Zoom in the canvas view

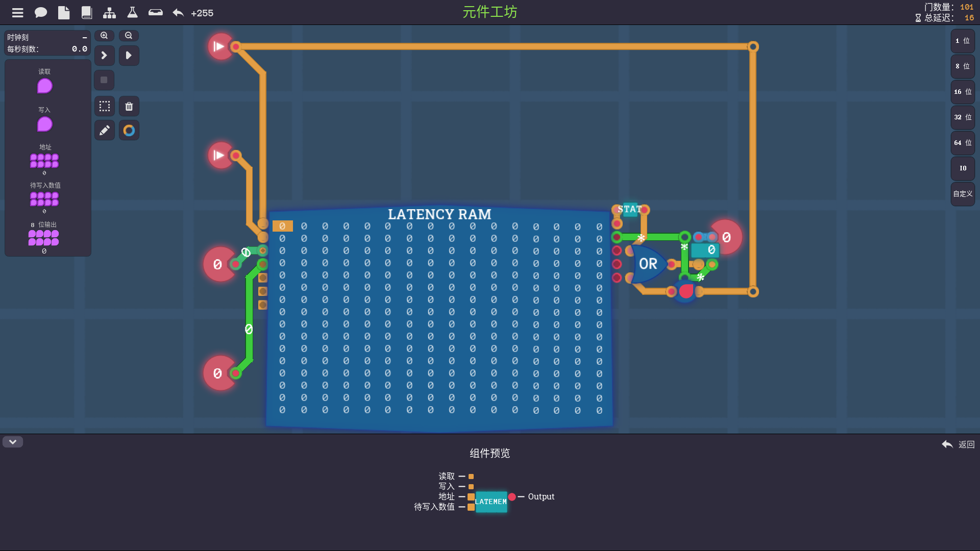[104, 36]
